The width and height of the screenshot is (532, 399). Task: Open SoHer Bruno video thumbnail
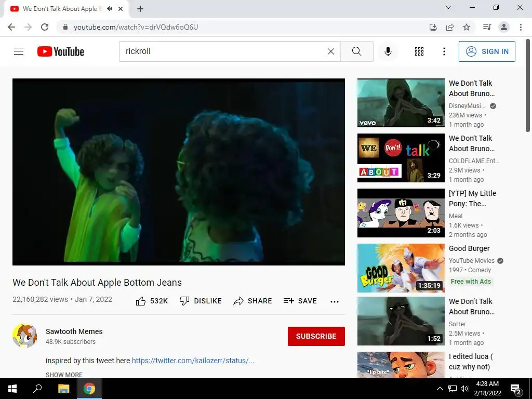tap(401, 321)
